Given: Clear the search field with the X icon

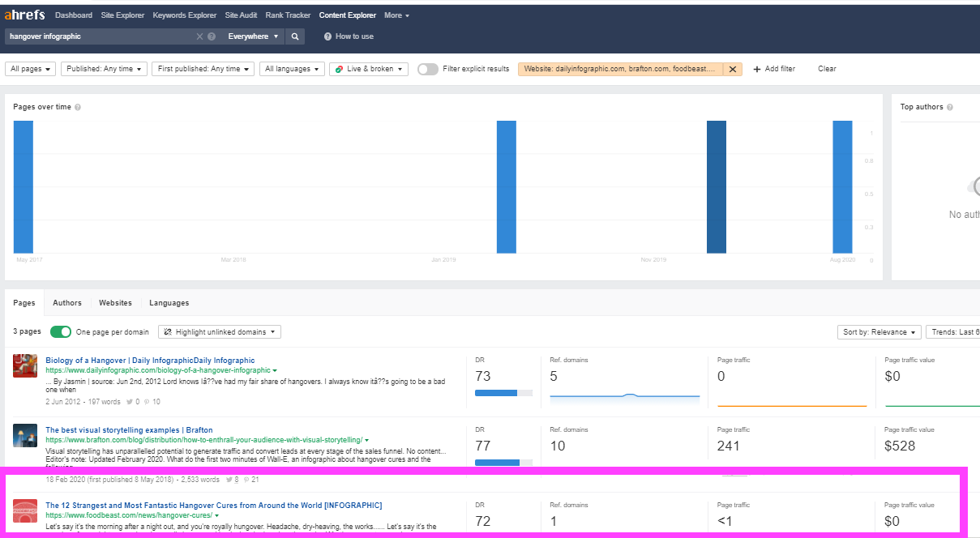Looking at the screenshot, I should [199, 36].
